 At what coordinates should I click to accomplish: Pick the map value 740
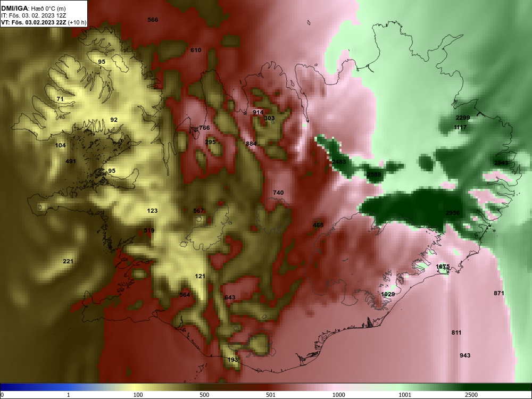pos(278,193)
